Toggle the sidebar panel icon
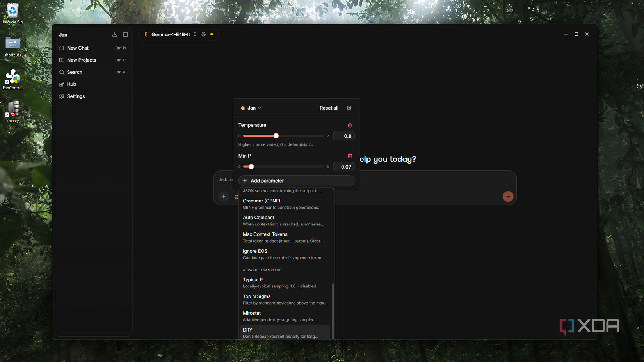This screenshot has height=362, width=644. coord(125,35)
